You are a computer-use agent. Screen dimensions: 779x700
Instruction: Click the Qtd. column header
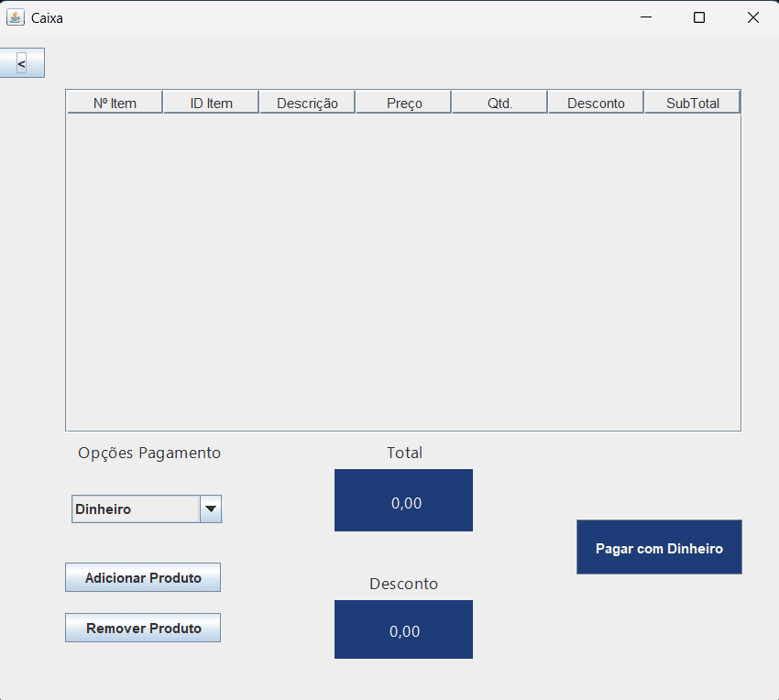click(499, 103)
